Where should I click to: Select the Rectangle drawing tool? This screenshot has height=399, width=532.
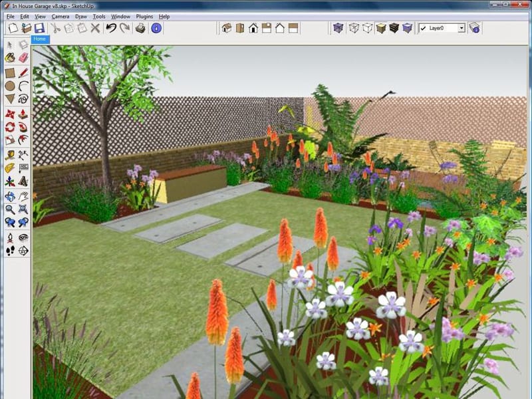click(x=10, y=72)
